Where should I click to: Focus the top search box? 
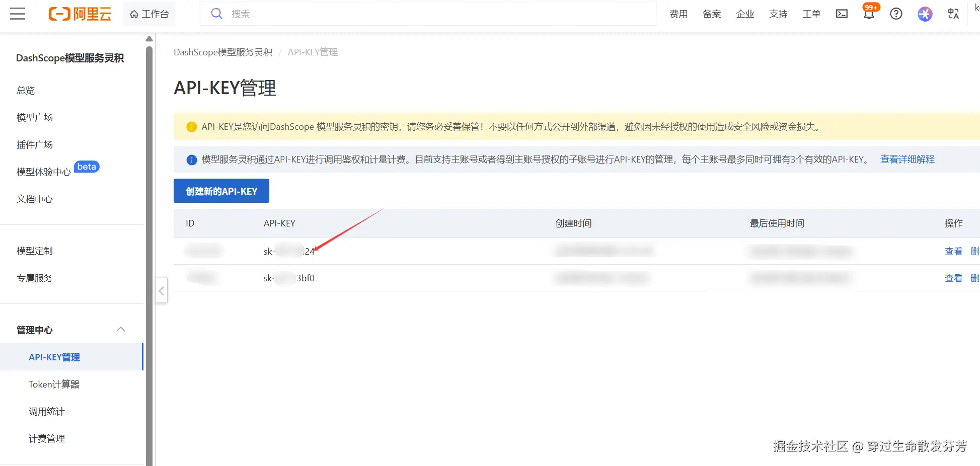coord(428,14)
